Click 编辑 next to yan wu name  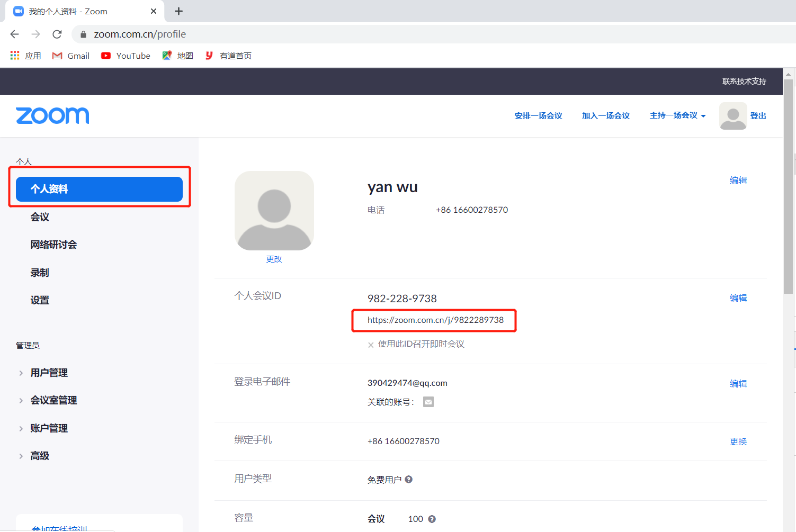[x=738, y=181]
